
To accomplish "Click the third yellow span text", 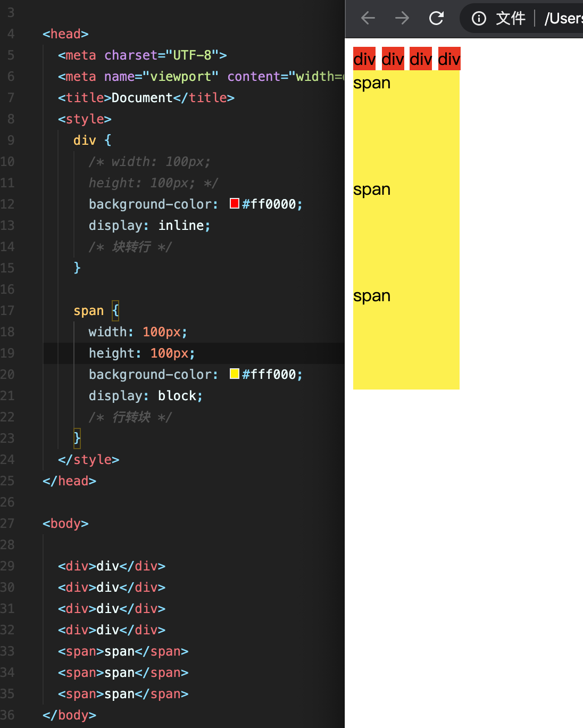I will (x=372, y=296).
